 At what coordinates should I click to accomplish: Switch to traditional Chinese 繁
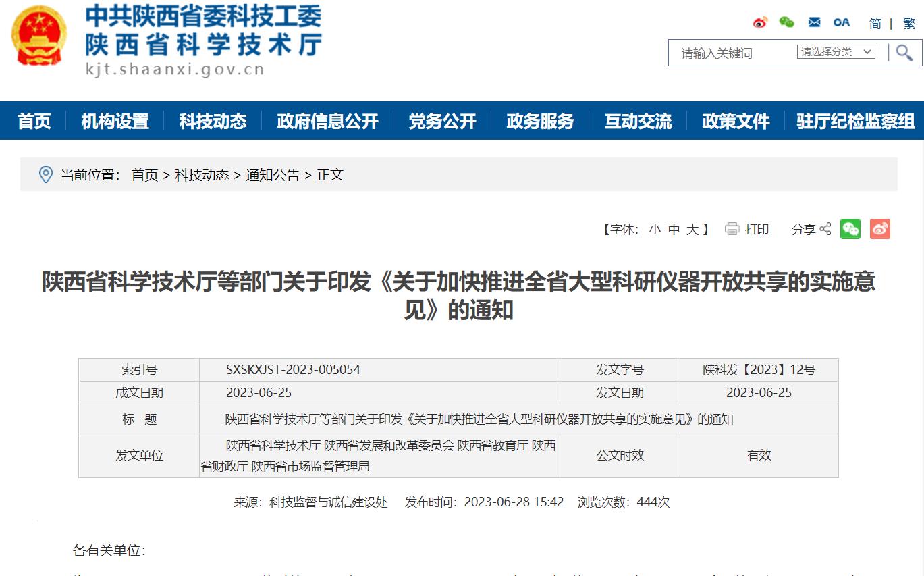tap(909, 24)
